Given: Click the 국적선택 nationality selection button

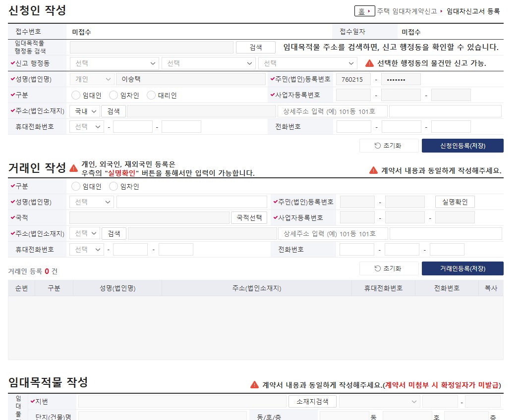Looking at the screenshot, I should tap(248, 217).
